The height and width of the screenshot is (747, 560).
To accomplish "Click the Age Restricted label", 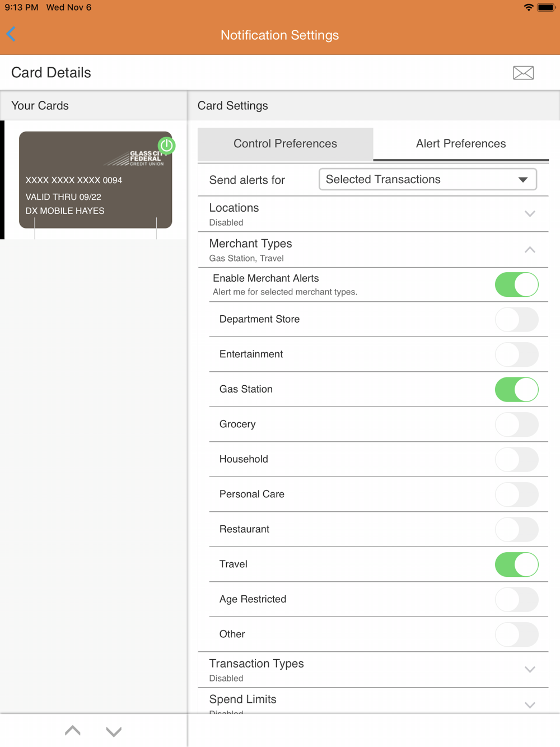I will (253, 599).
